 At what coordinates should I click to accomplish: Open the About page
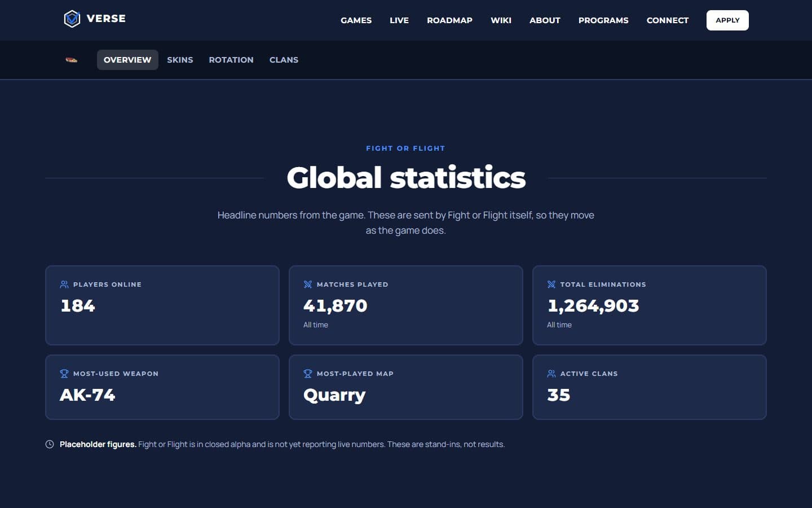(x=545, y=20)
